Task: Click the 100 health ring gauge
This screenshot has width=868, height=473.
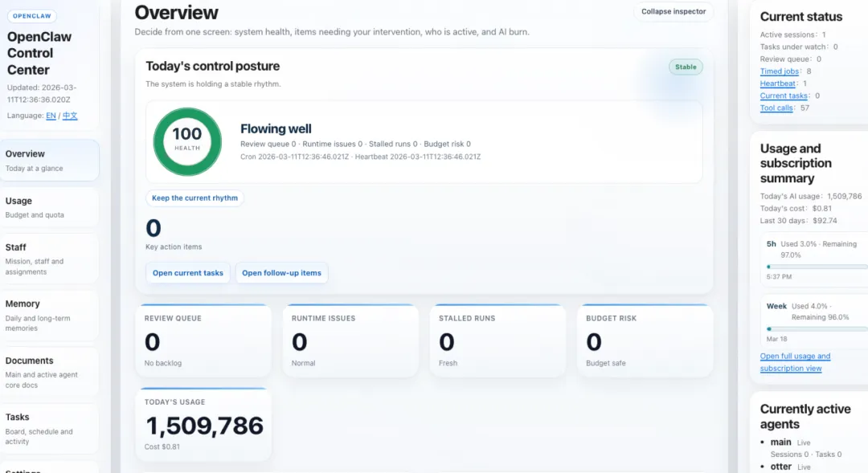Action: click(187, 141)
